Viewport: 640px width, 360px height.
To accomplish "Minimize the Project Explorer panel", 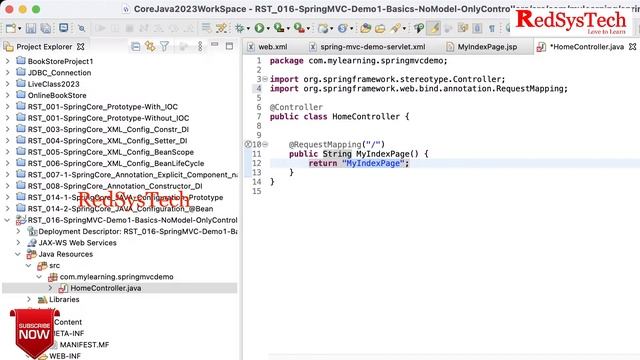I will pos(215,45).
